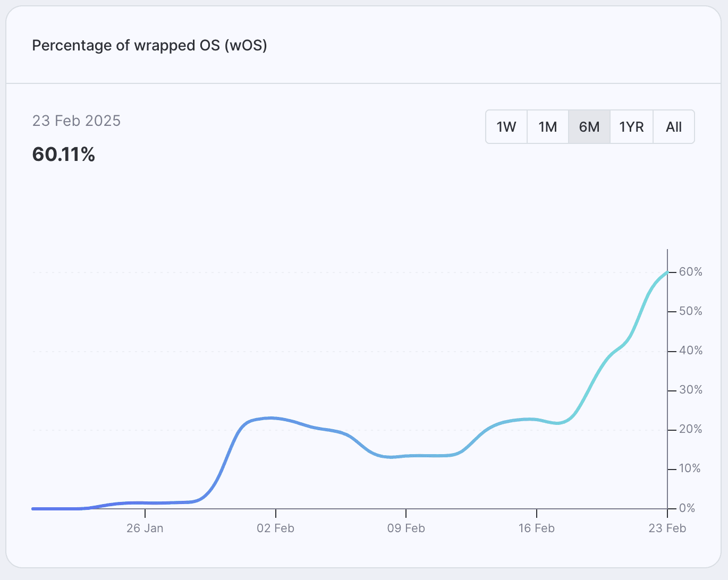Image resolution: width=728 pixels, height=580 pixels.
Task: Select the 09 Feb x-axis label
Action: (x=406, y=528)
